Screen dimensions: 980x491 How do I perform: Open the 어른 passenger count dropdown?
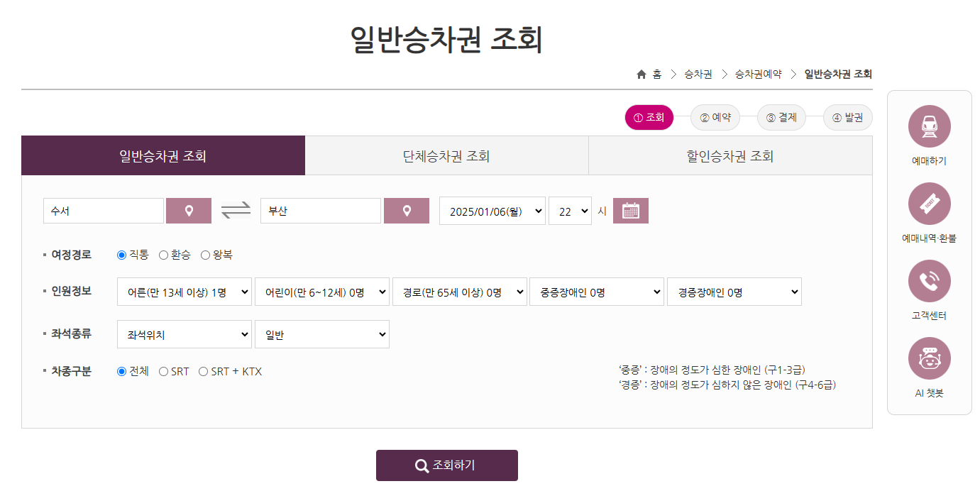tap(184, 291)
